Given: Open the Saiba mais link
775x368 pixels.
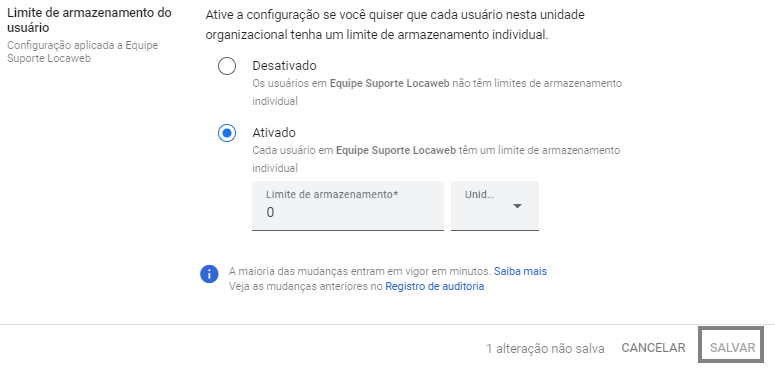Looking at the screenshot, I should point(520,271).
